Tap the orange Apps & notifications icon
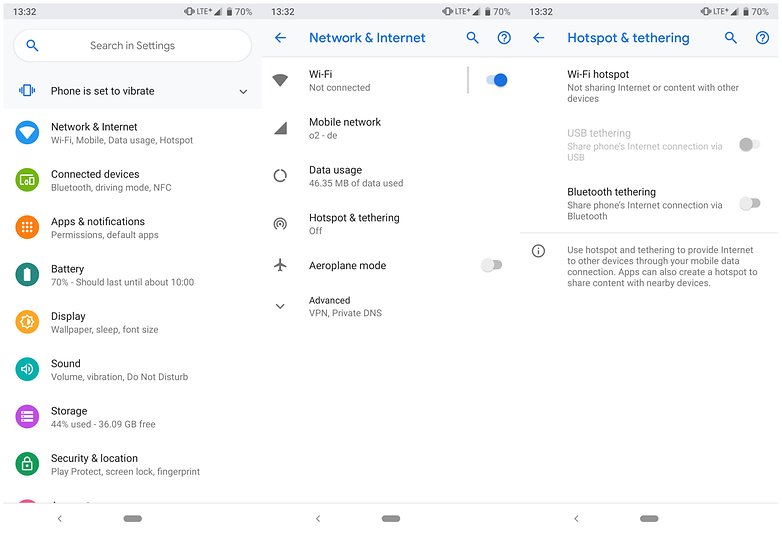782x538 pixels. 27,227
